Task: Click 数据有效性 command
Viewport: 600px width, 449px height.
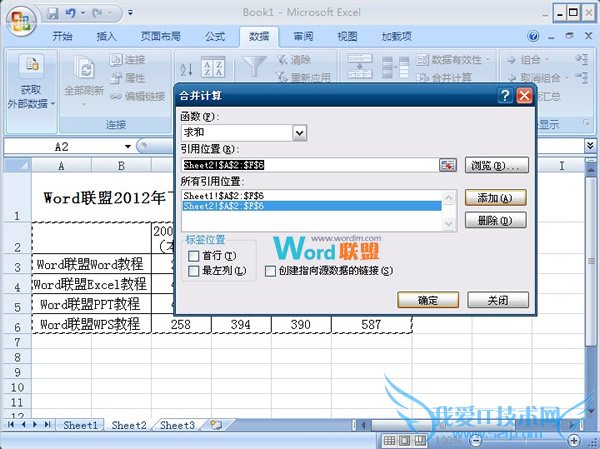Action: (x=449, y=60)
